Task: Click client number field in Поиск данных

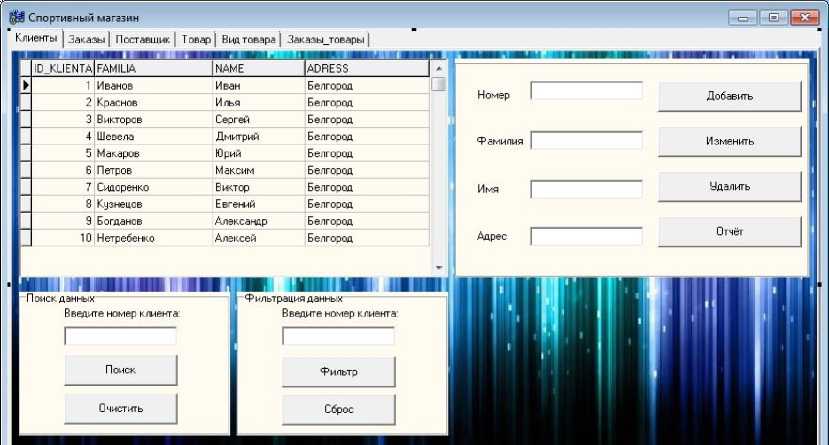Action: [x=121, y=336]
